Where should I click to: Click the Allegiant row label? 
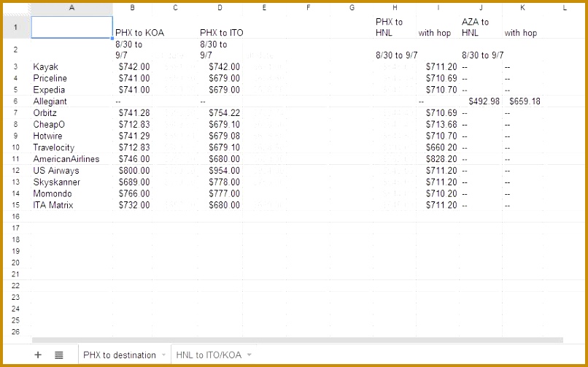(50, 101)
